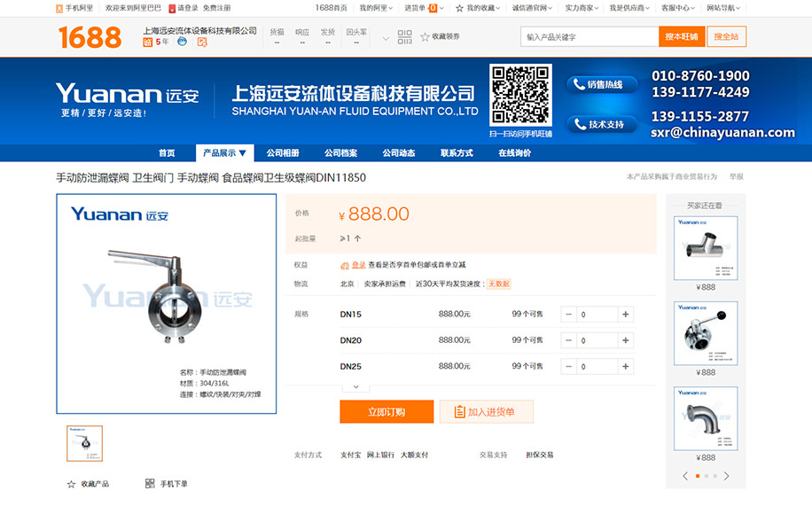The image size is (812, 506).
Task: Open the 产品展示 tab dropdown
Action: click(224, 152)
